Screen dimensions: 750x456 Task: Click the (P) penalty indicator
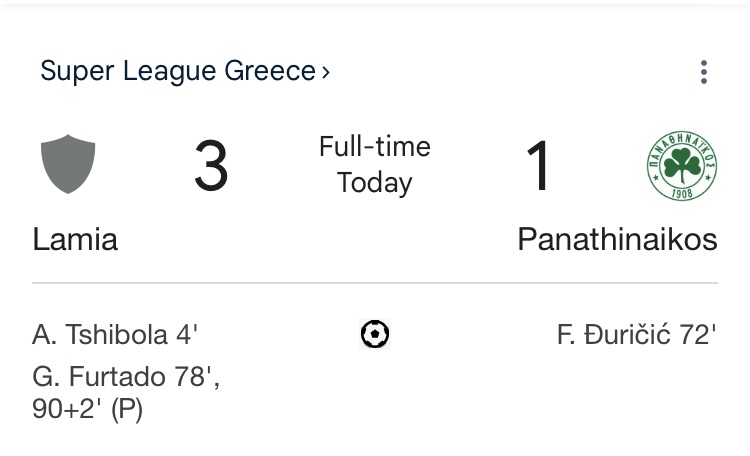pyautogui.click(x=126, y=410)
